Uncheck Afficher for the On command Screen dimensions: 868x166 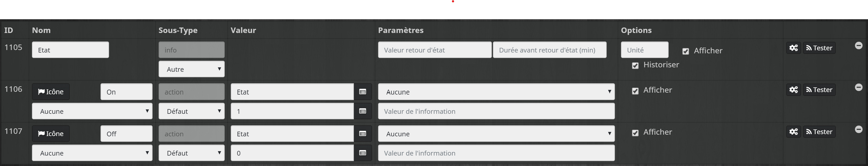pos(635,91)
